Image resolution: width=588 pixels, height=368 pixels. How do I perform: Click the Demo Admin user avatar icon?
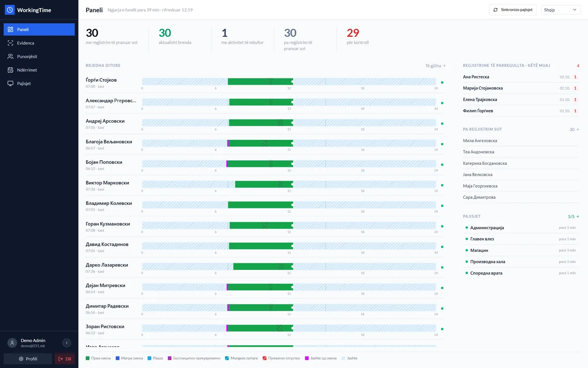coord(12,343)
